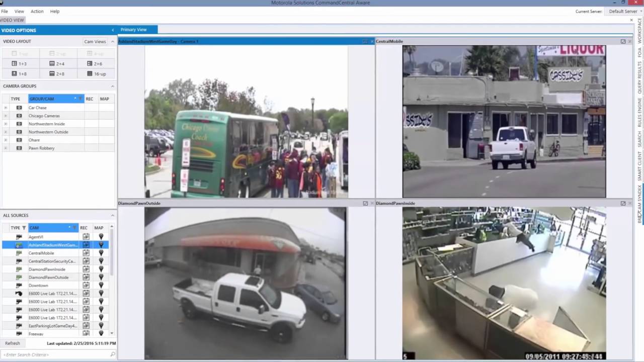Maximize the DiamondPawnInside video pane
Viewport: 644px width, 362px height.
623,203
